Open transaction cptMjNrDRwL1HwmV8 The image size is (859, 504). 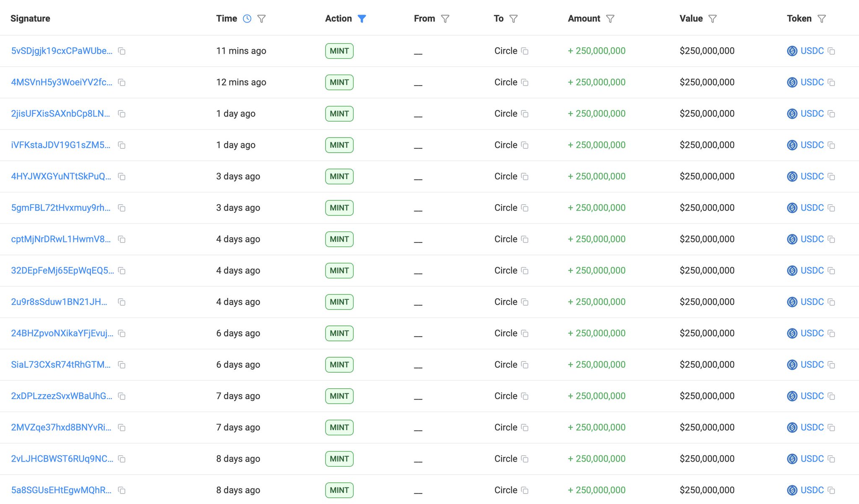coord(61,239)
